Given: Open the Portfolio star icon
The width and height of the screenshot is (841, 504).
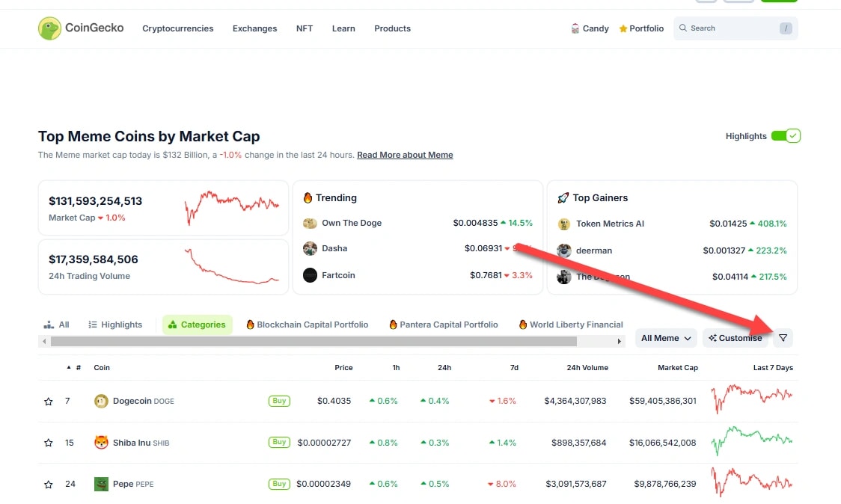Looking at the screenshot, I should [x=623, y=28].
